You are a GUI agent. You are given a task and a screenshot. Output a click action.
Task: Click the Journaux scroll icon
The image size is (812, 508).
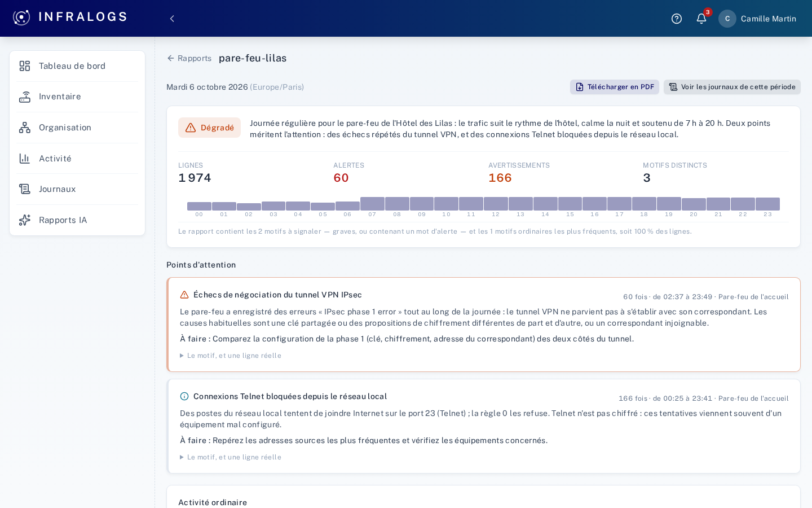(x=25, y=189)
